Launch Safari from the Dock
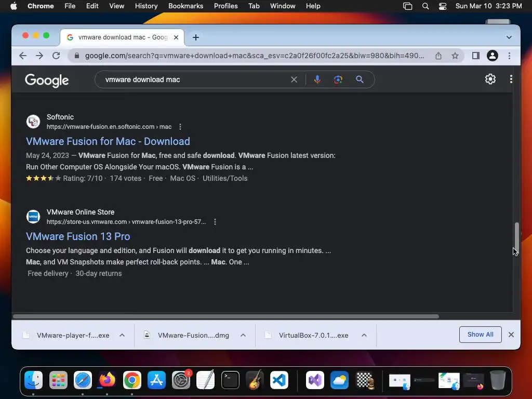Image resolution: width=532 pixels, height=399 pixels. tap(83, 380)
